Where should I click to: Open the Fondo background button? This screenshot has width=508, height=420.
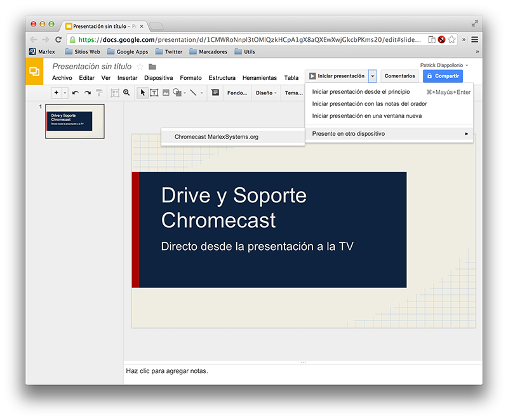[237, 93]
